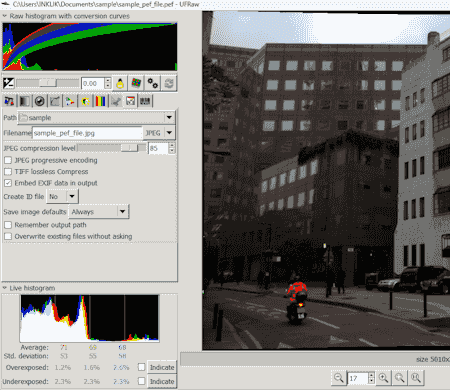Click the colorful raw pixel grid icon
The image size is (450, 390).
(136, 83)
